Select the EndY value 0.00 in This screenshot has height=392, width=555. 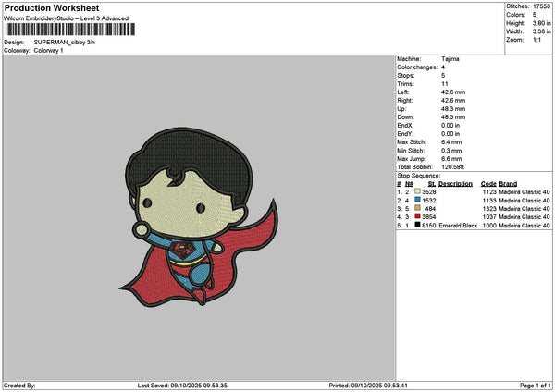tap(450, 134)
